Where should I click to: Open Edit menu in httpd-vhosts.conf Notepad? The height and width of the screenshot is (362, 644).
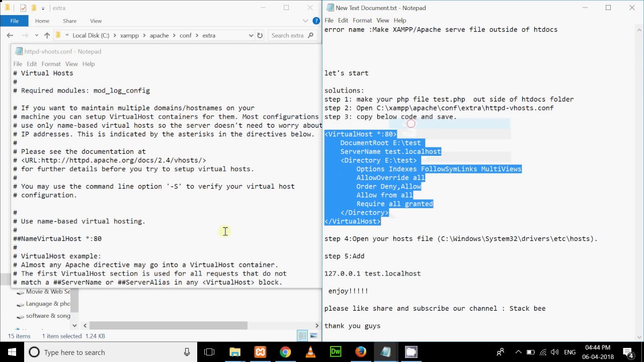point(32,64)
